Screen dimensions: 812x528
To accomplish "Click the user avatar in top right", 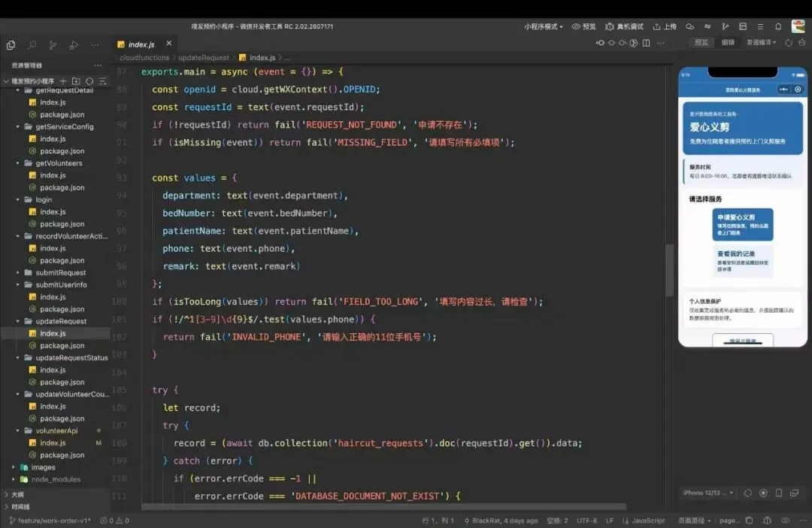I will (798, 26).
